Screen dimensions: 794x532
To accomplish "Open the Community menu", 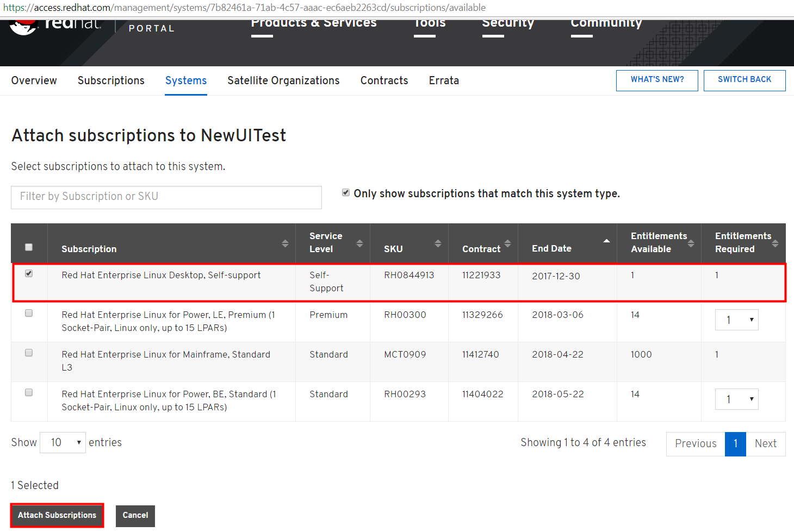I will (x=606, y=24).
